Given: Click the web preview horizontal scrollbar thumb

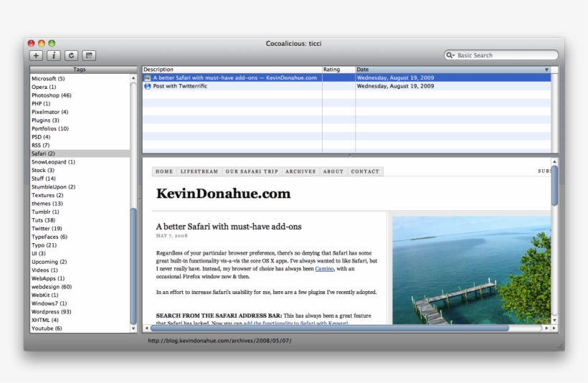Looking at the screenshot, I should tap(330, 328).
